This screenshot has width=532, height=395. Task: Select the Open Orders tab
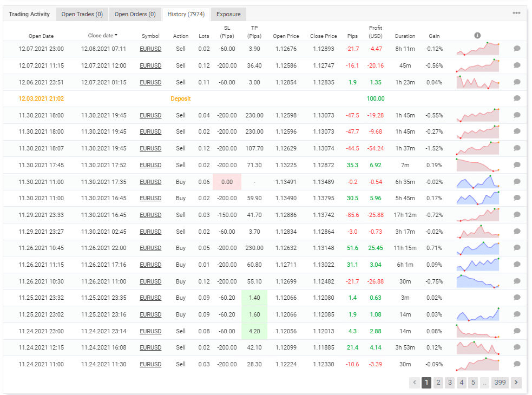coord(135,14)
